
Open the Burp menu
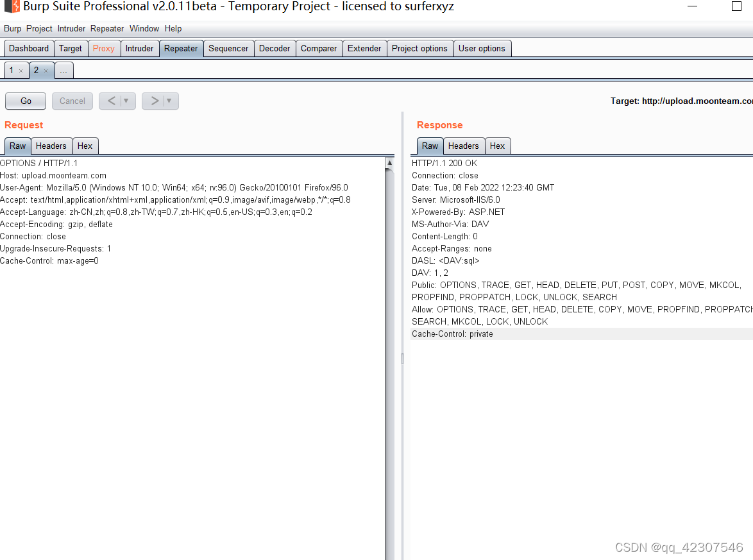click(x=12, y=28)
